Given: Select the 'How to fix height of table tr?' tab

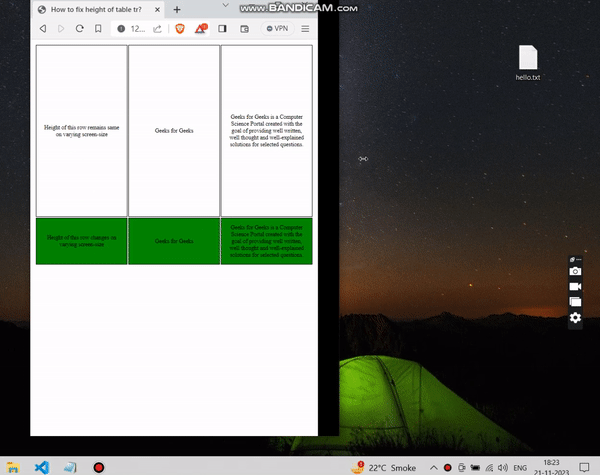Looking at the screenshot, I should 98,10.
